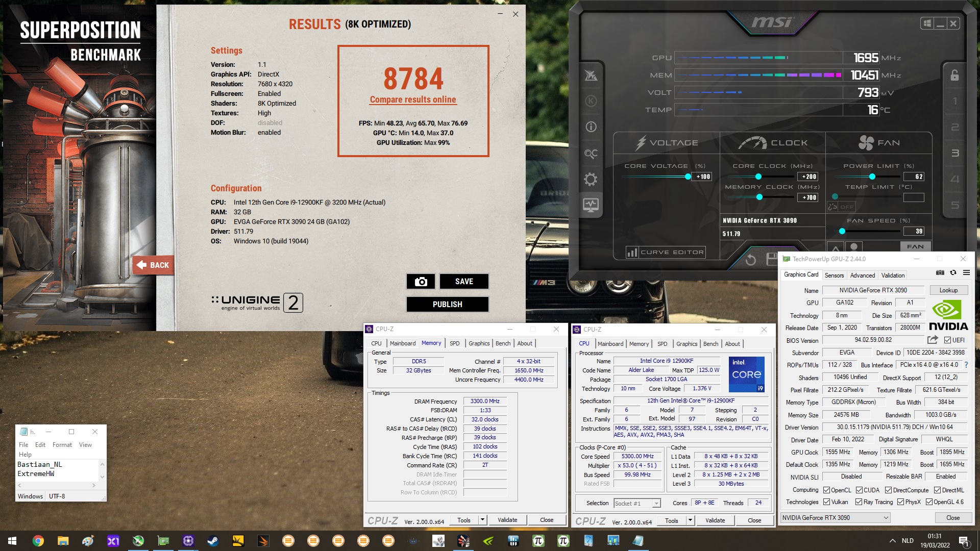The width and height of the screenshot is (980, 551).
Task: Open Chrome from the taskbar
Action: (38, 541)
